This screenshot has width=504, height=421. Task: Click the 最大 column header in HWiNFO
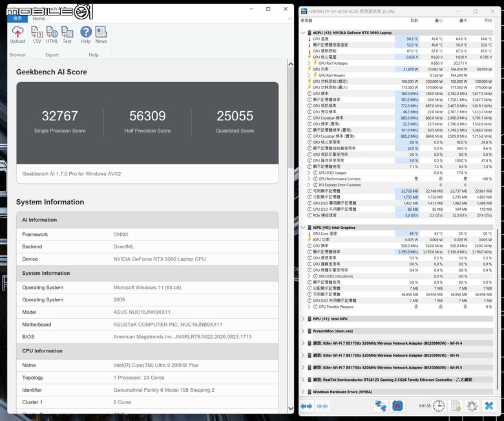coord(463,20)
